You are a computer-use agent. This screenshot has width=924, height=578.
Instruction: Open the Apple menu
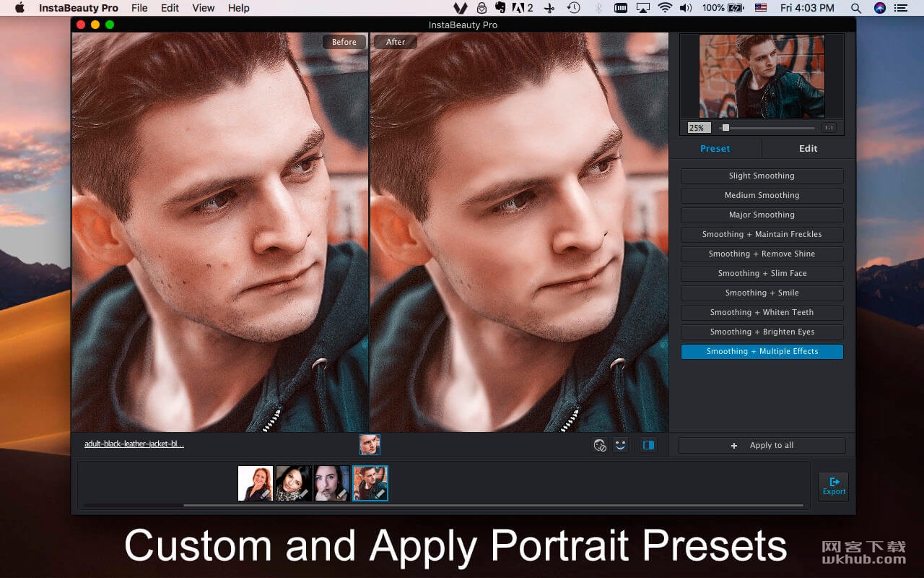click(19, 8)
